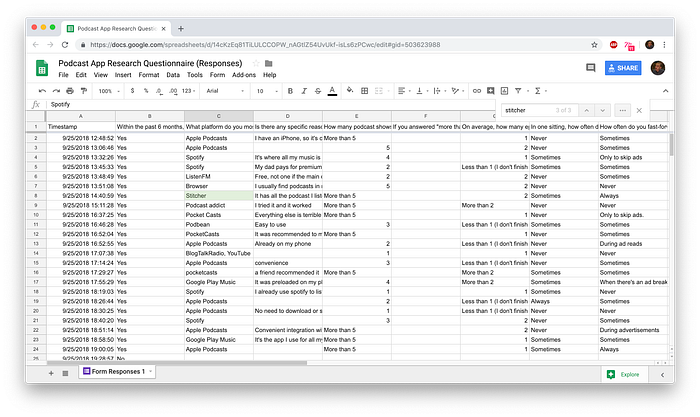Open Form Responses 1 tab dropdown arrow
This screenshot has height=417, width=700.
[x=151, y=371]
